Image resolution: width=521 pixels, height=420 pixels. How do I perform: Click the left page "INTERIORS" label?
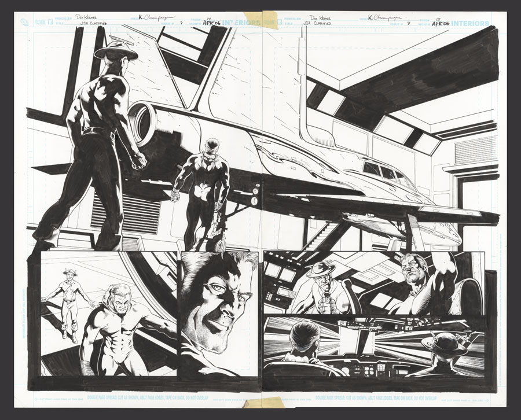click(241, 23)
